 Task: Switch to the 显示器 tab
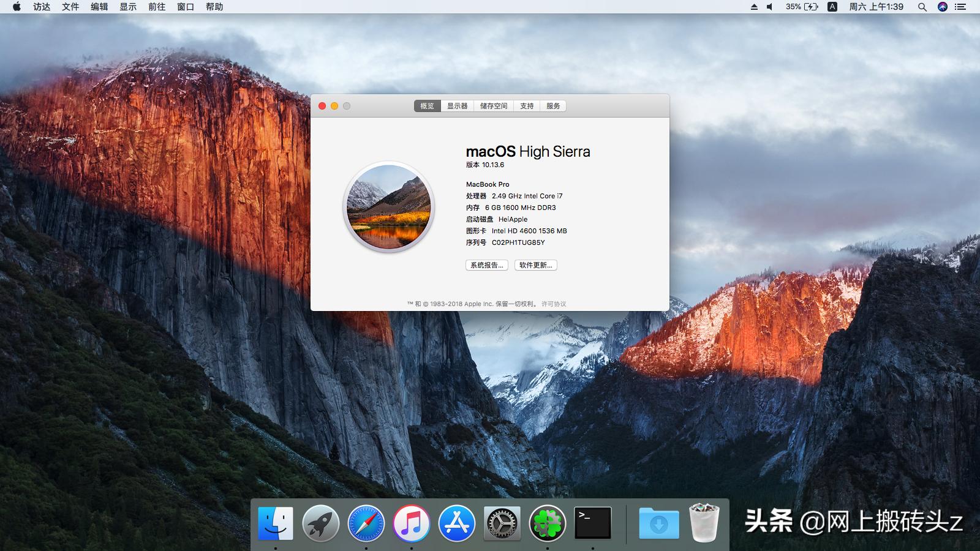(457, 106)
